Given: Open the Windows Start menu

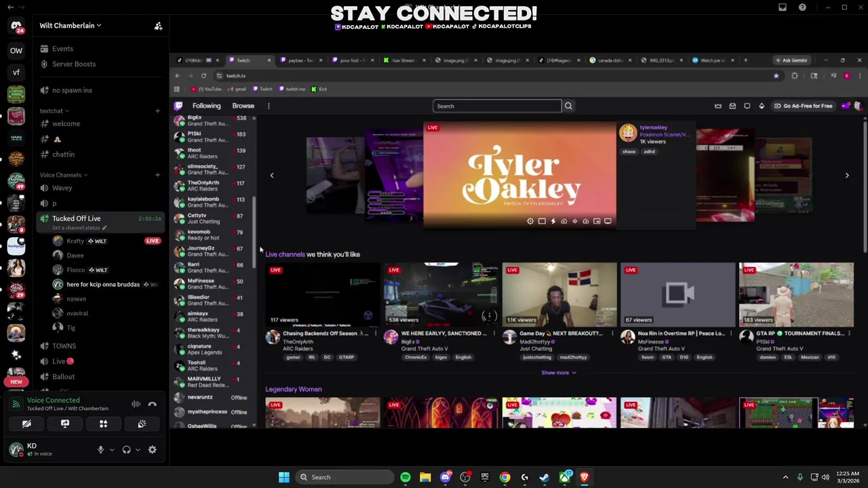Looking at the screenshot, I should [283, 477].
